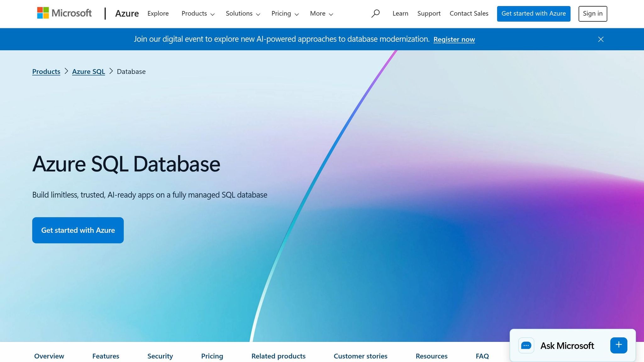Switch to the Security tab
This screenshot has height=362, width=644.
(160, 356)
